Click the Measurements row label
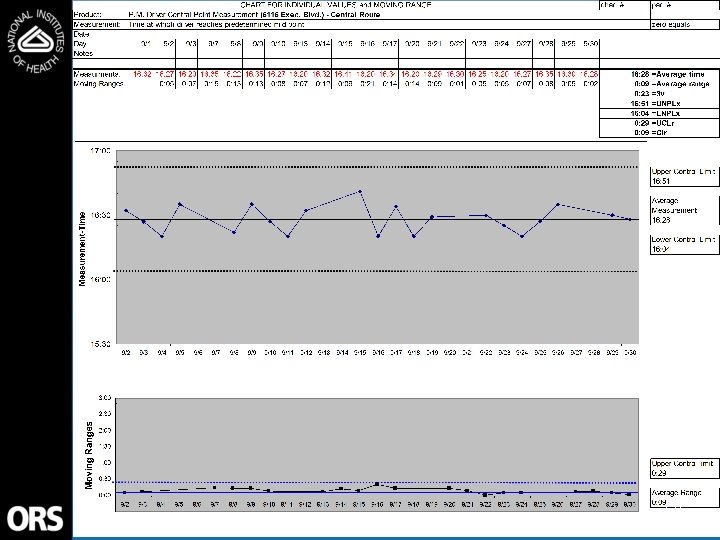720x540 pixels. [x=97, y=74]
